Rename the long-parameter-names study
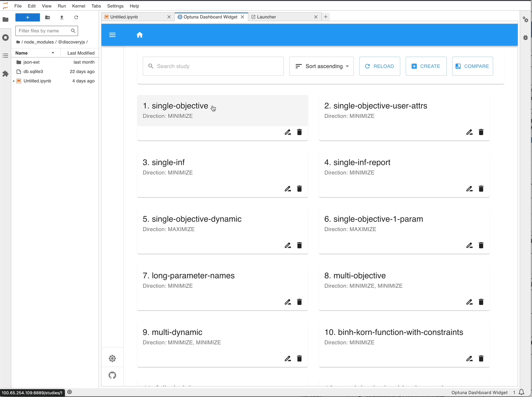The image size is (532, 397). pos(288,302)
